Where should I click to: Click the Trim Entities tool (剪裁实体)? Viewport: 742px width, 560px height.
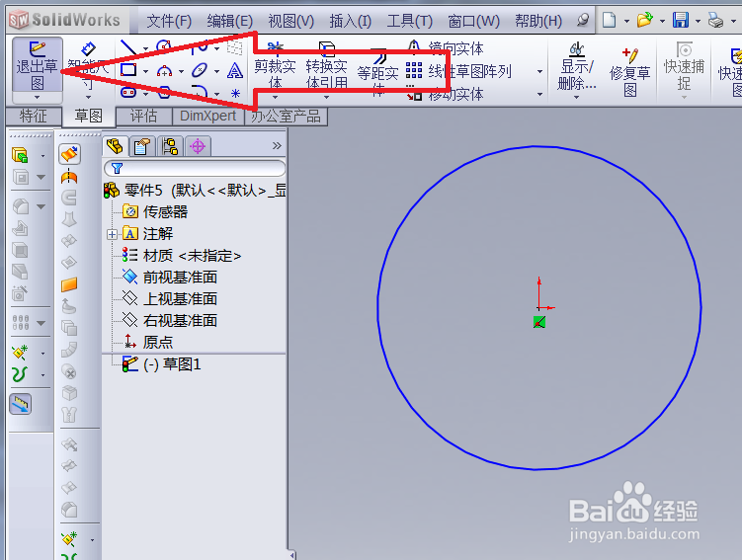coord(275,66)
